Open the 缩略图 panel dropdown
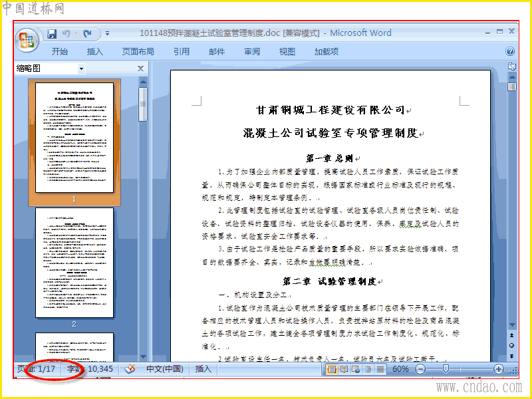The height and width of the screenshot is (399, 532). coord(81,68)
